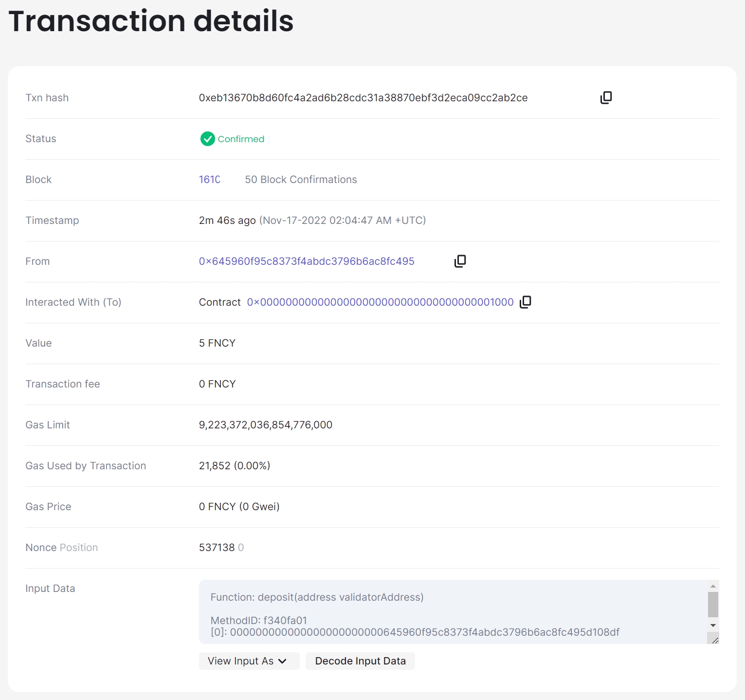Open block number 161C link

coord(209,180)
